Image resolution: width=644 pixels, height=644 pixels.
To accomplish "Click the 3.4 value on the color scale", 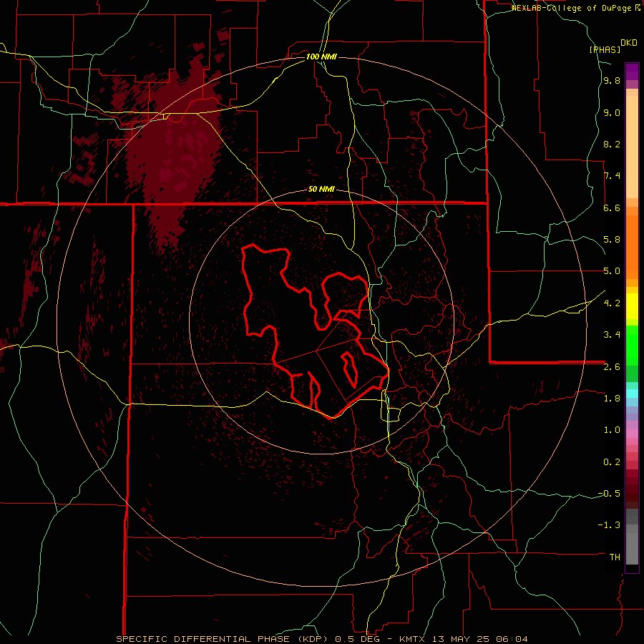I will point(612,334).
